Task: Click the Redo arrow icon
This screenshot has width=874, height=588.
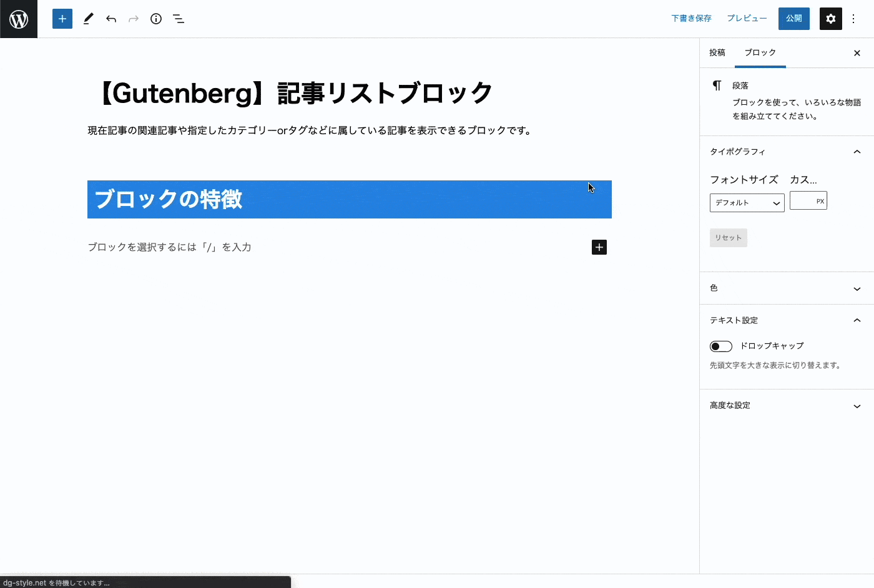Action: (x=133, y=19)
